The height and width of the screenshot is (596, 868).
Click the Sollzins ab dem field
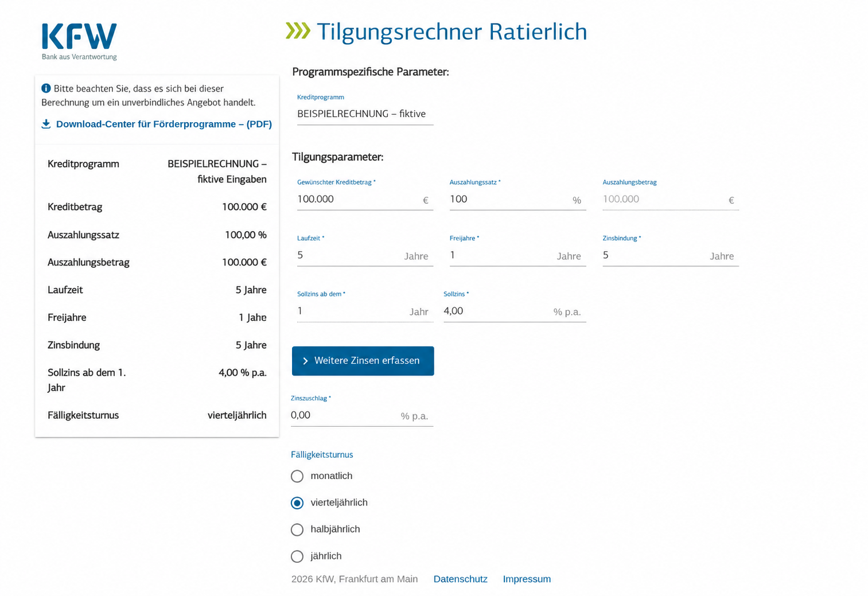pos(365,311)
